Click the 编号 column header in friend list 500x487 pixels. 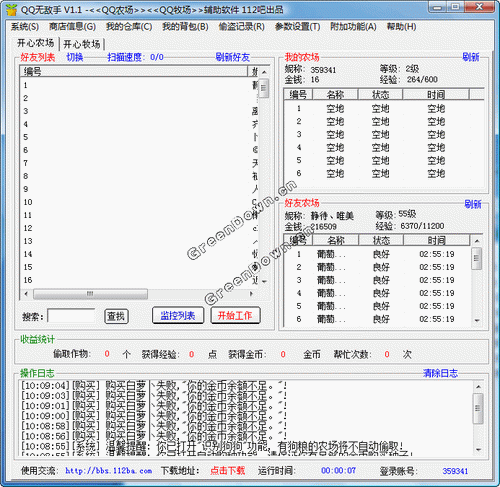[134, 71]
